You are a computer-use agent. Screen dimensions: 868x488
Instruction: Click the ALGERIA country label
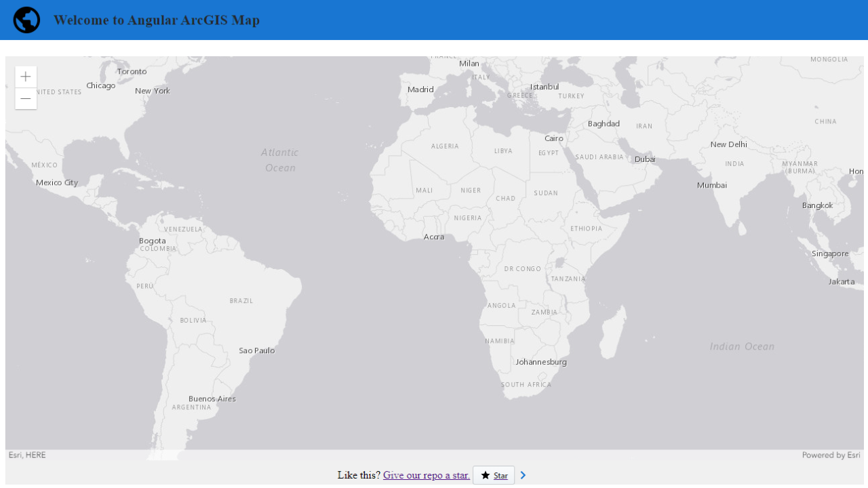[445, 146]
